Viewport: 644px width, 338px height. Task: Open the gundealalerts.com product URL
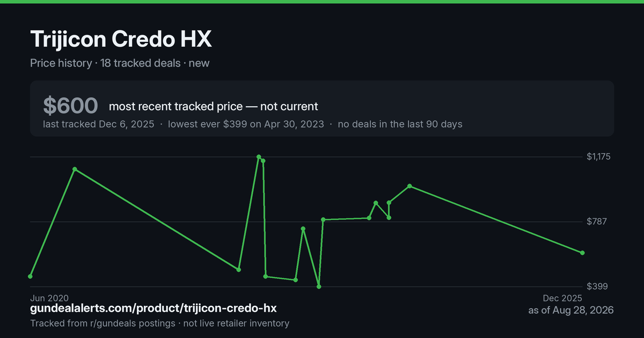[153, 308]
